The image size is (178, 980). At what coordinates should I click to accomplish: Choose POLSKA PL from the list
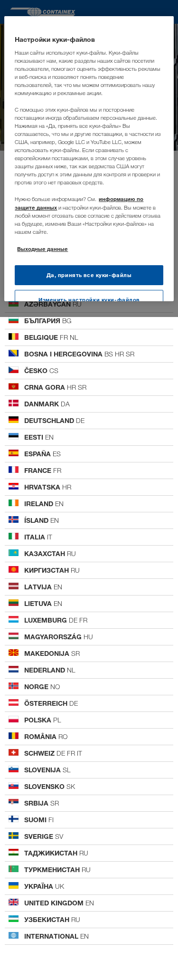click(89, 720)
